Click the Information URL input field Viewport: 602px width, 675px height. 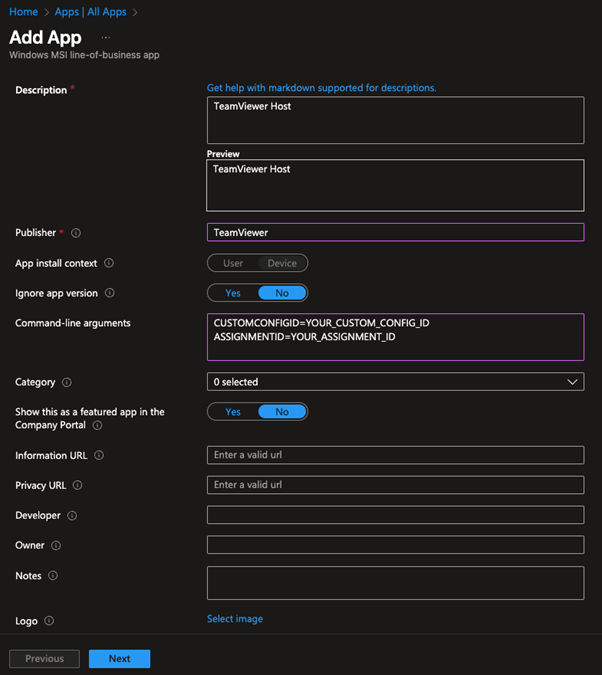(x=395, y=455)
